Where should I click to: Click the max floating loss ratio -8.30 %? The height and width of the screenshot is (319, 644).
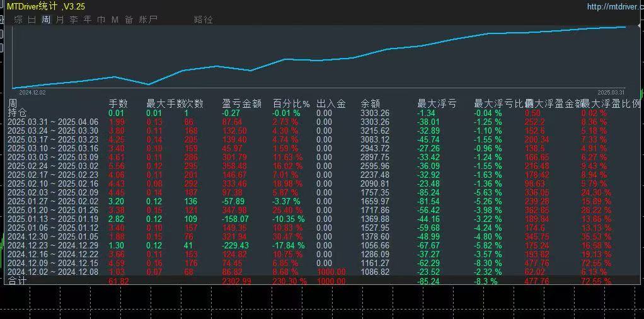[488, 263]
